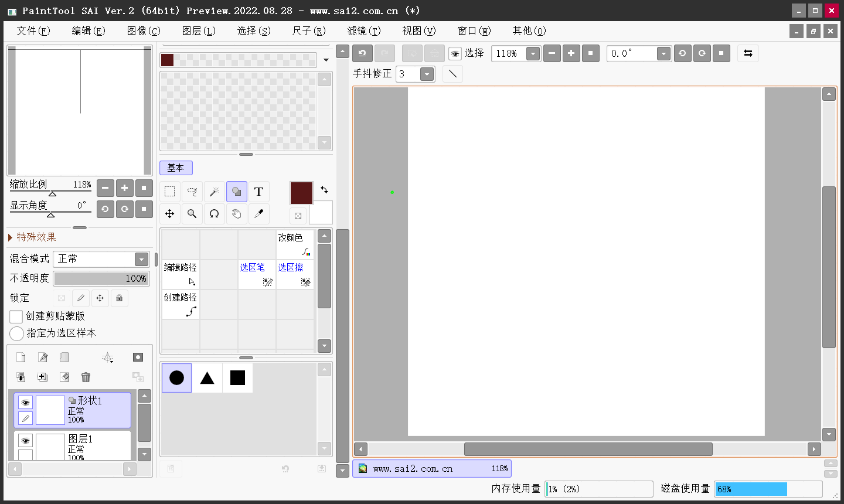Click the add-selection layer icon
The width and height of the screenshot is (844, 504).
click(43, 377)
